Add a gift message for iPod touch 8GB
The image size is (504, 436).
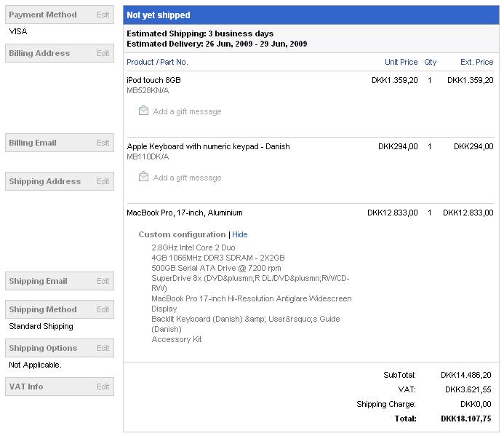tap(187, 111)
